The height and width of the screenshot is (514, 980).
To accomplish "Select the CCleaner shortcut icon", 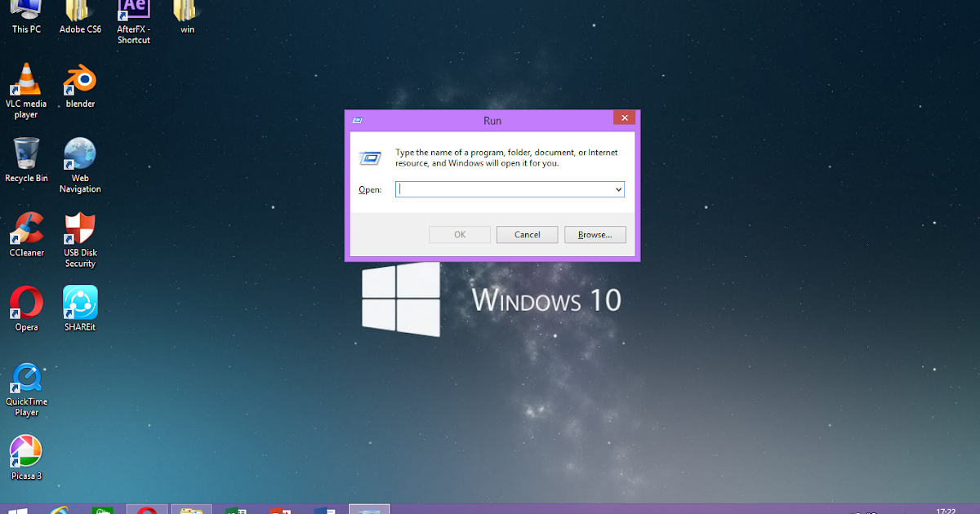I will (x=26, y=235).
